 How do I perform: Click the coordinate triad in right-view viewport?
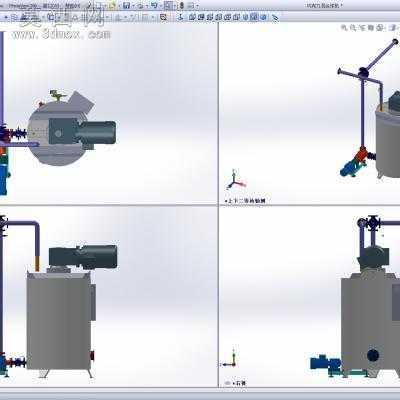tap(229, 359)
